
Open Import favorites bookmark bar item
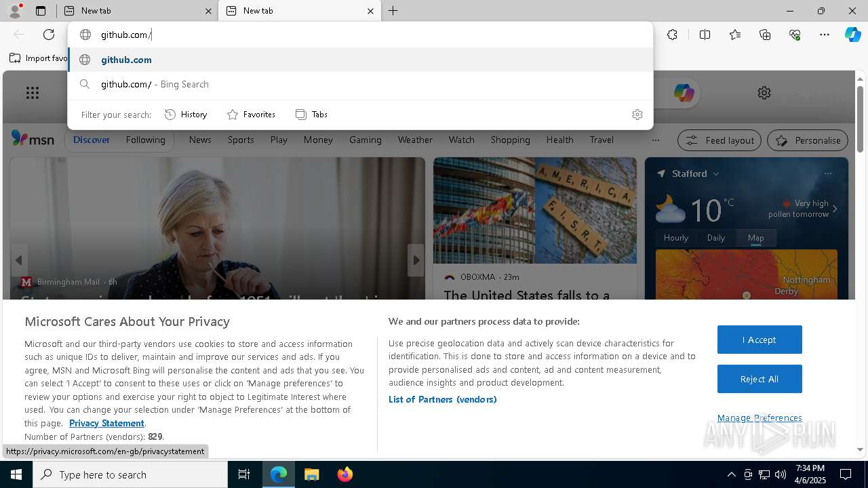pos(39,58)
